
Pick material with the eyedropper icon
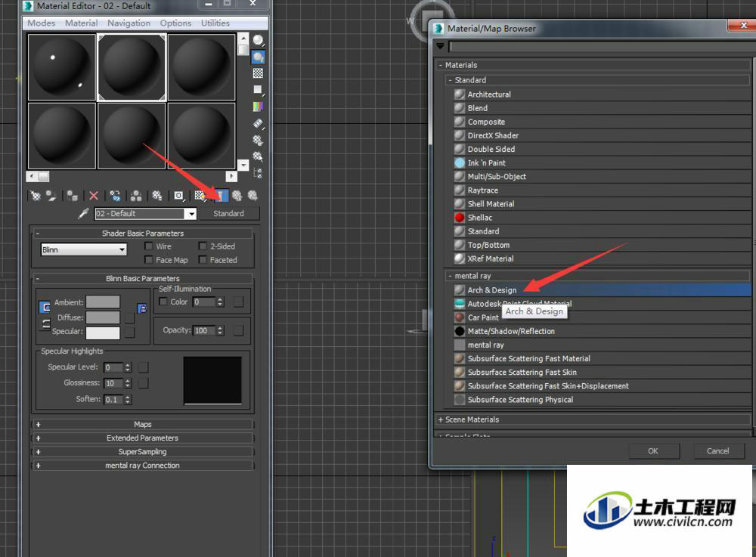83,213
